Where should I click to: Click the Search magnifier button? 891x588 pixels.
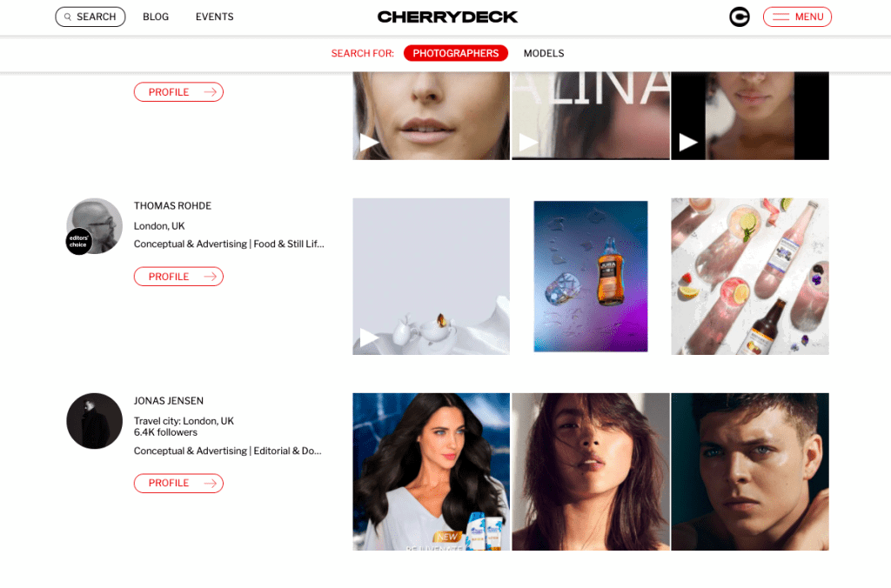pos(90,17)
